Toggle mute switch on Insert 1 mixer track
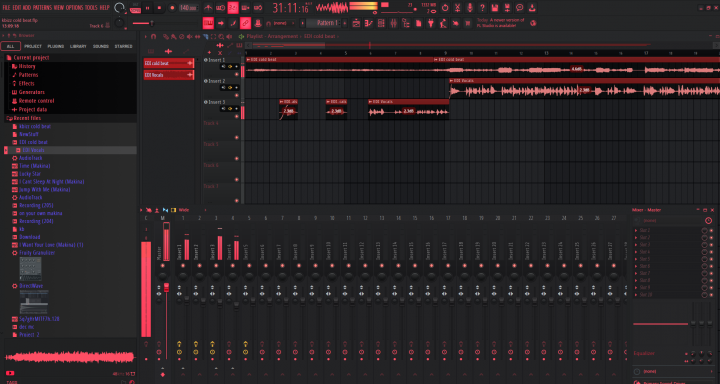 183,265
